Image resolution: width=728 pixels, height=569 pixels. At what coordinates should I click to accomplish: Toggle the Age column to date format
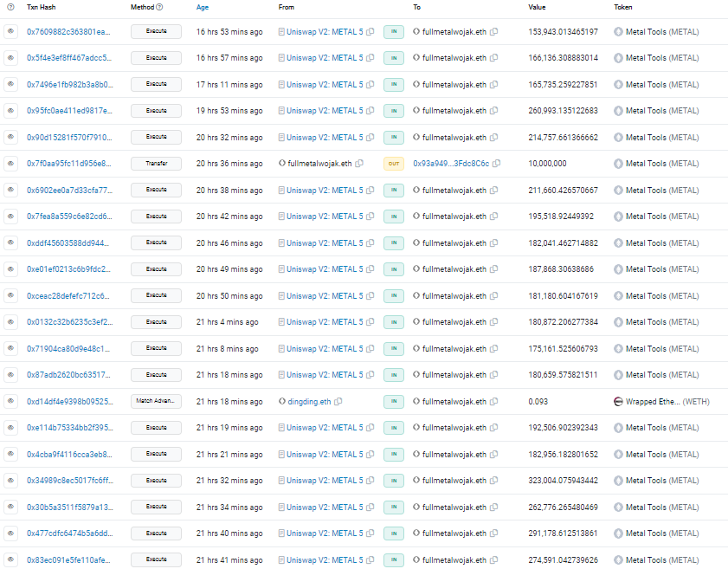point(203,7)
